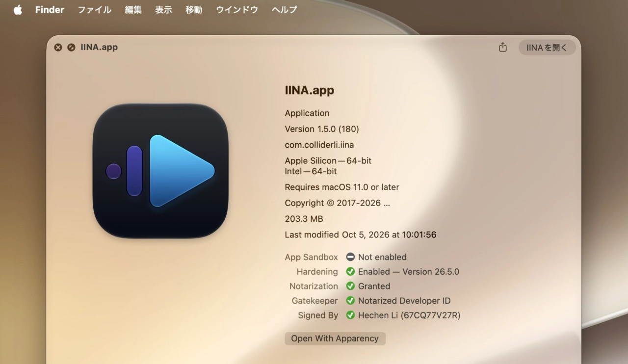The image size is (628, 364).
Task: Click the com.colliderli.iina bundle identifier
Action: (x=319, y=145)
